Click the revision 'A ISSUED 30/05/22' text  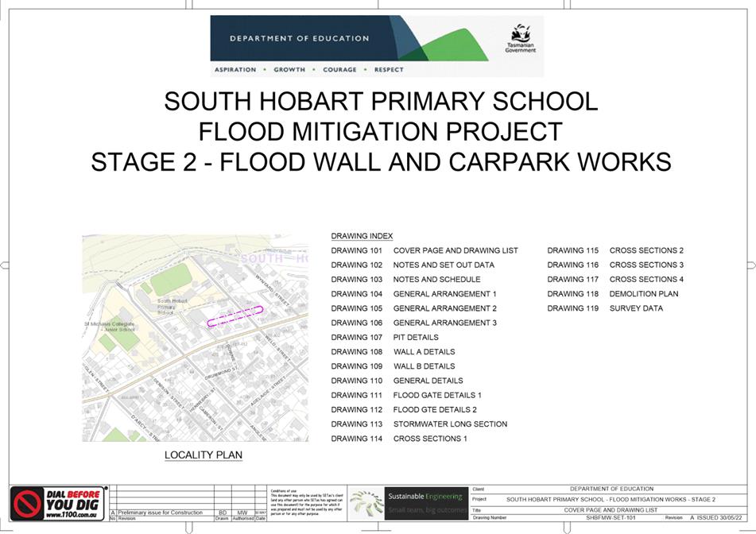[x=716, y=517]
